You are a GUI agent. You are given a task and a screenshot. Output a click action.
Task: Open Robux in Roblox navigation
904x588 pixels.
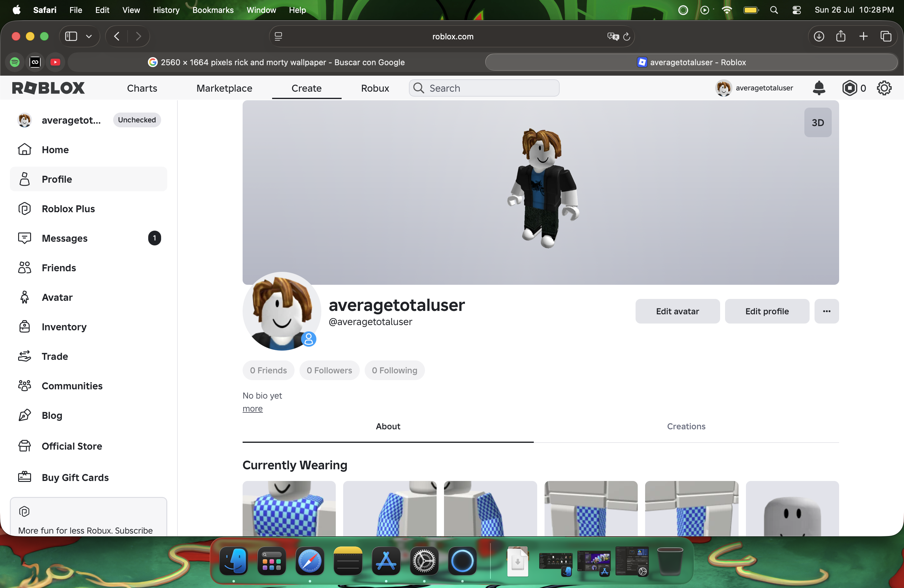[x=375, y=88]
